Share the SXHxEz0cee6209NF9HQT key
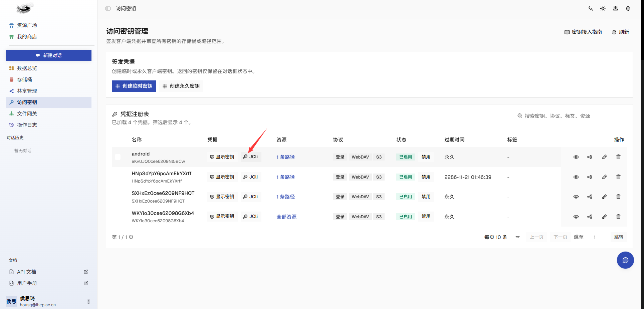The image size is (644, 309). coord(590,197)
